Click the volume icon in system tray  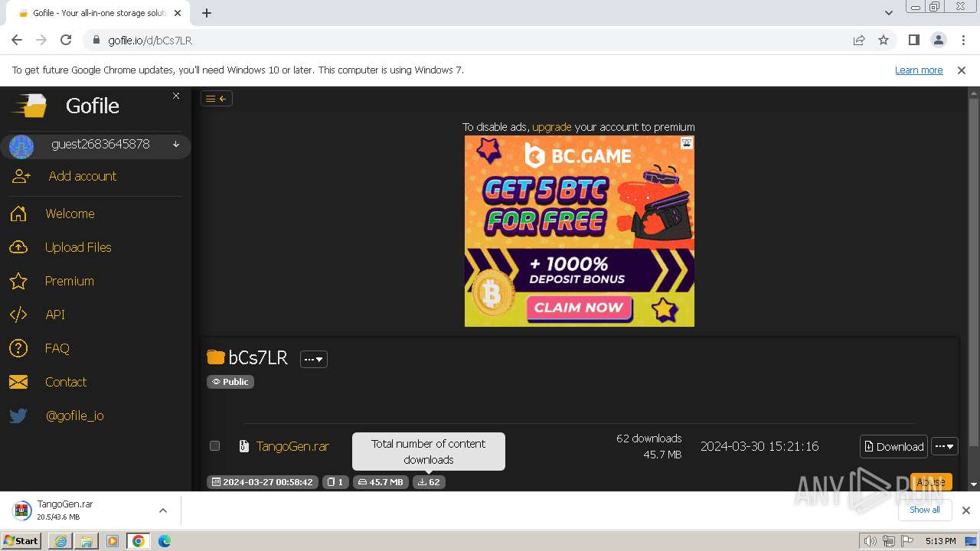click(870, 541)
